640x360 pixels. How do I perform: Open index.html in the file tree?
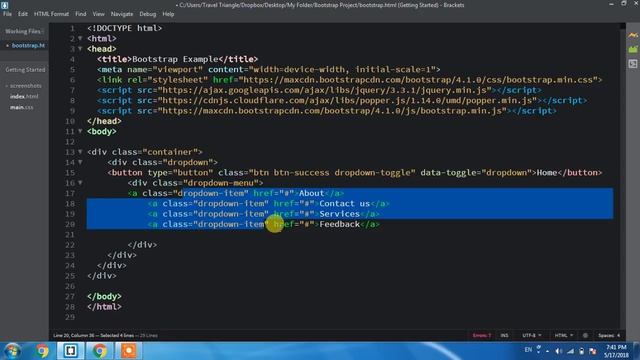(x=24, y=96)
